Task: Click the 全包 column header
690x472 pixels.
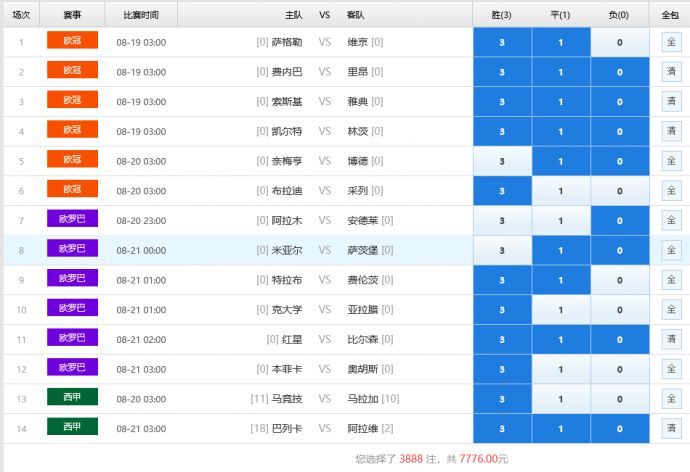Action: [670, 15]
